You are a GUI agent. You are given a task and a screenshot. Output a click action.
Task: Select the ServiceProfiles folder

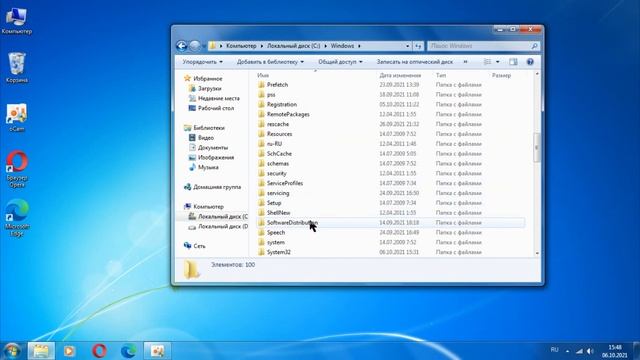click(x=284, y=183)
